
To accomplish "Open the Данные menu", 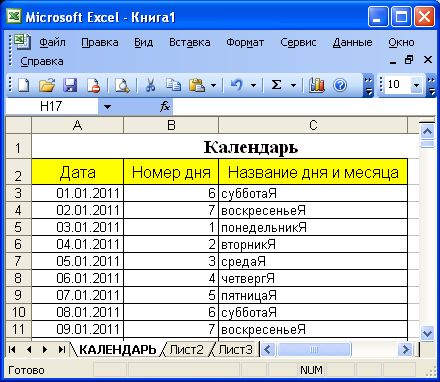I will click(x=352, y=42).
